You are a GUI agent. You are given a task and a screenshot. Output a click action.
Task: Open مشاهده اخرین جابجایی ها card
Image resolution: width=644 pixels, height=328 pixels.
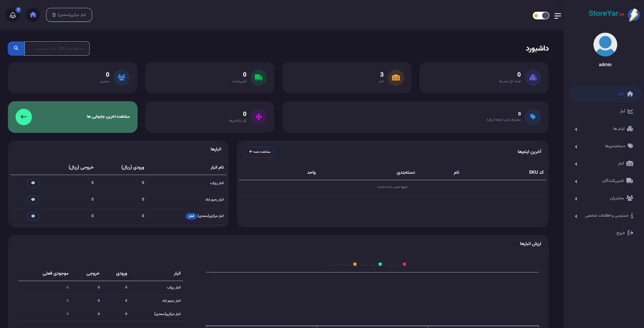click(x=73, y=117)
